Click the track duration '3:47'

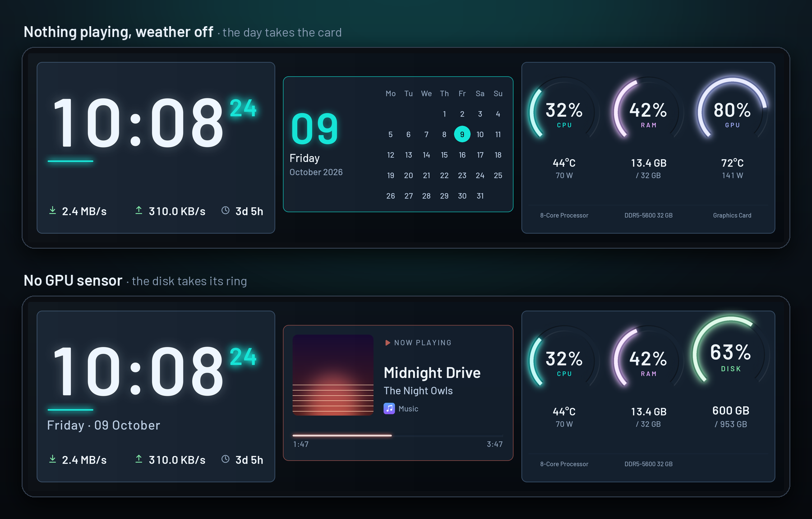pos(494,444)
